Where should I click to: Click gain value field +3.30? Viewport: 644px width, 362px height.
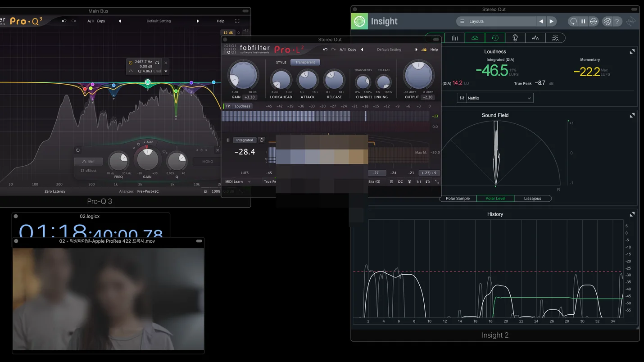click(249, 97)
